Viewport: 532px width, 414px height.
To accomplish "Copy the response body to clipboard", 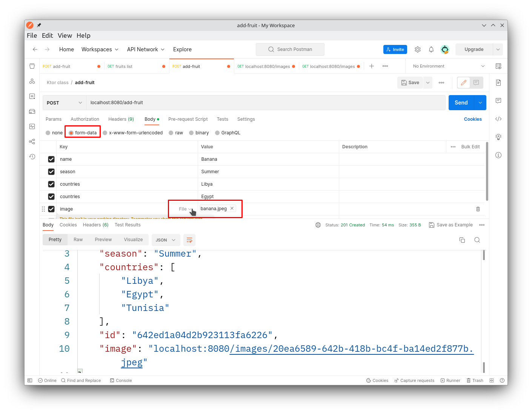I will (x=462, y=240).
